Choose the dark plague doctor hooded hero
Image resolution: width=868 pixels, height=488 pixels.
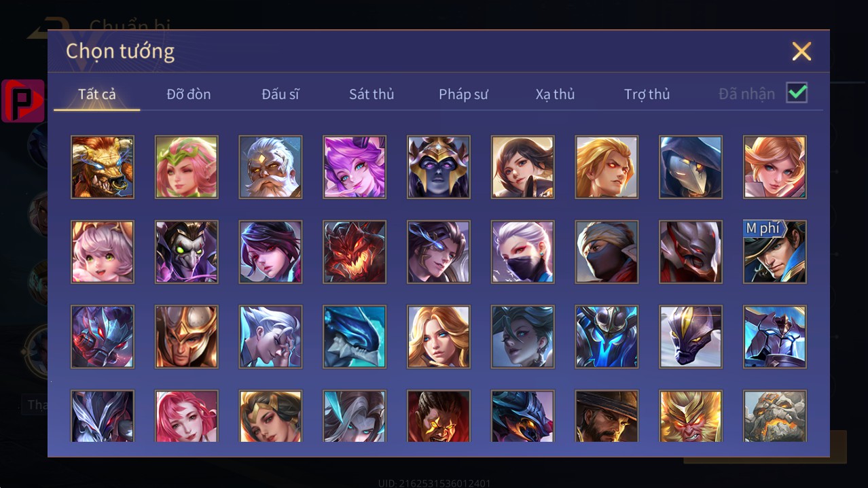pyautogui.click(x=691, y=167)
